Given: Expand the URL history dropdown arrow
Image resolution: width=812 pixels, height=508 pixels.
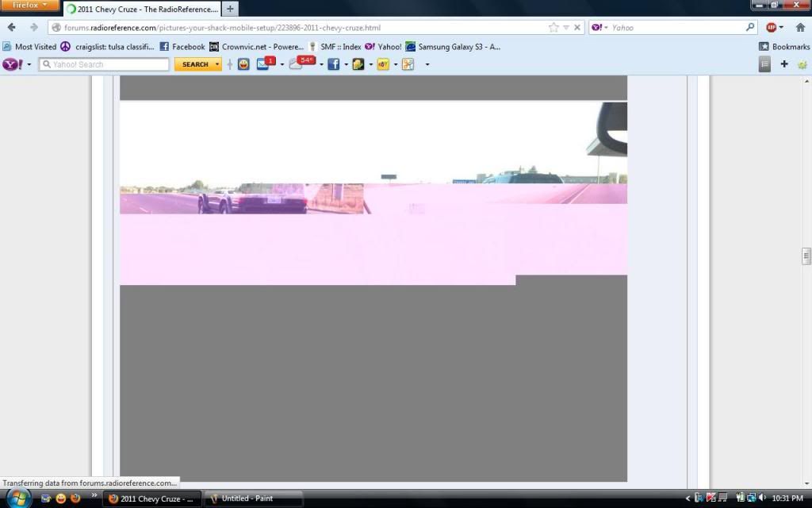Looking at the screenshot, I should click(566, 27).
